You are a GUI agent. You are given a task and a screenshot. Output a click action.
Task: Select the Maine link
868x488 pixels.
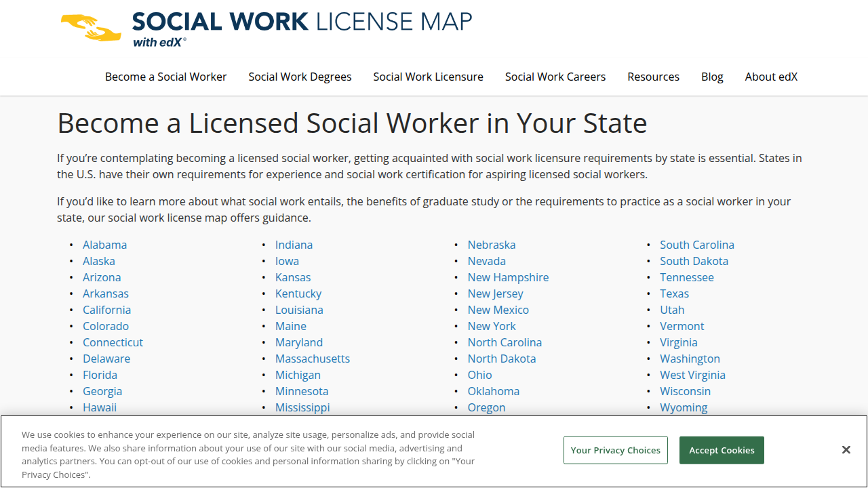pyautogui.click(x=291, y=326)
